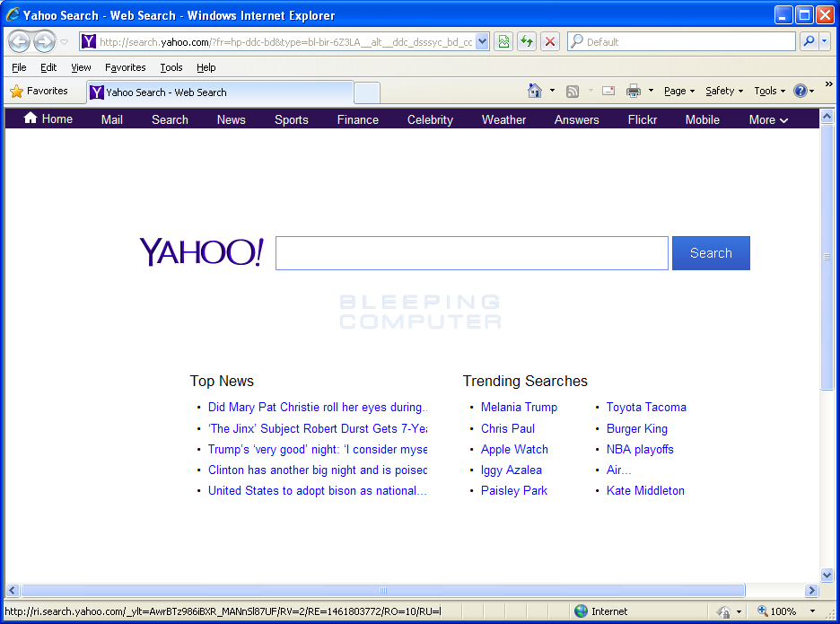Open the Page dropdown menu
840x624 pixels.
click(x=679, y=92)
